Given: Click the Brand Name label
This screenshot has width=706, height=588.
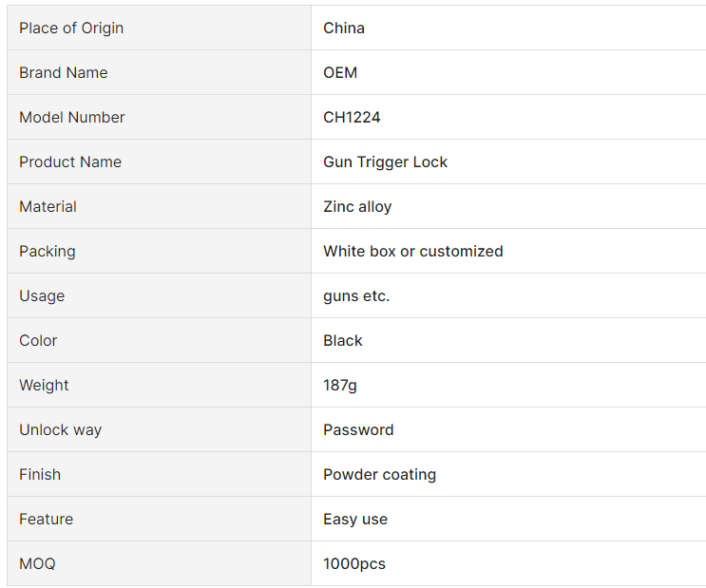Looking at the screenshot, I should [x=64, y=72].
